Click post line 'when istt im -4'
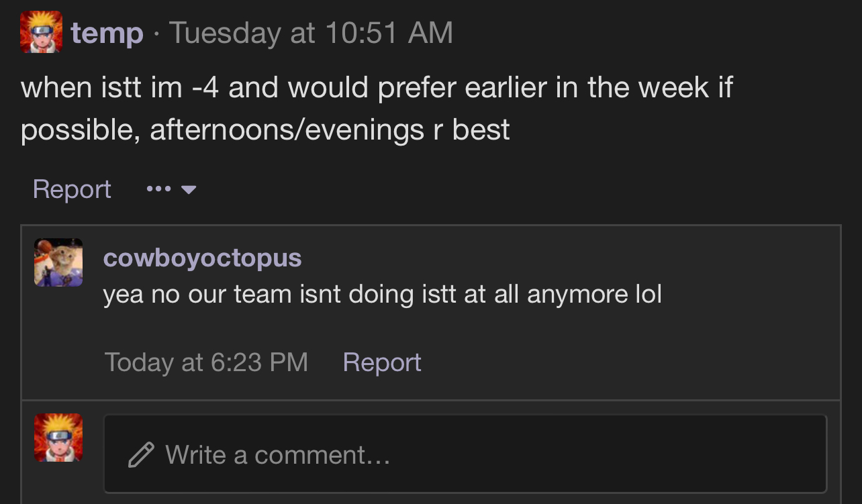The image size is (862, 504). pos(120,87)
